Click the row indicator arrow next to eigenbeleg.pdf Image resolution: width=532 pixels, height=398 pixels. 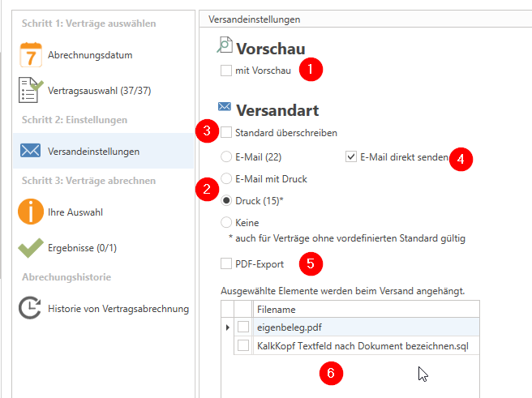tap(226, 327)
